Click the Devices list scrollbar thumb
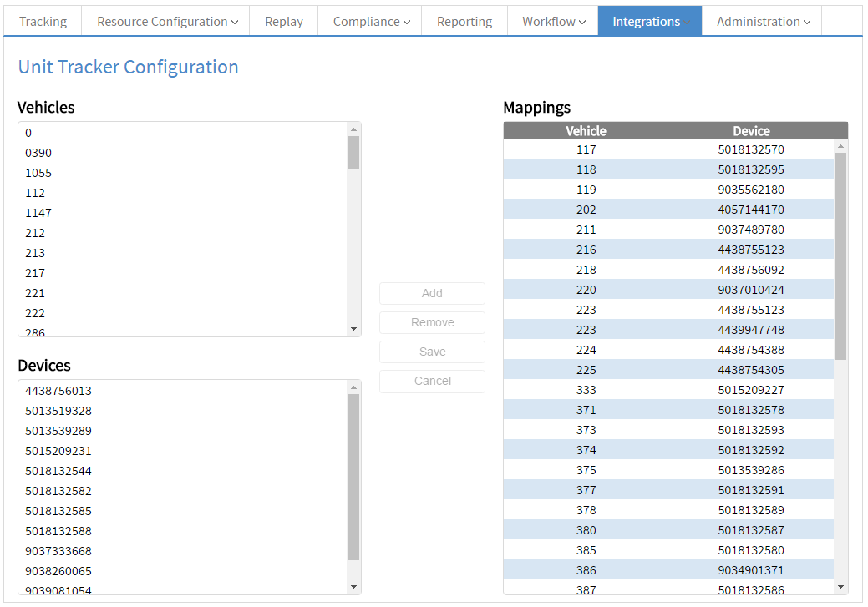Image resolution: width=868 pixels, height=607 pixels. (353, 476)
